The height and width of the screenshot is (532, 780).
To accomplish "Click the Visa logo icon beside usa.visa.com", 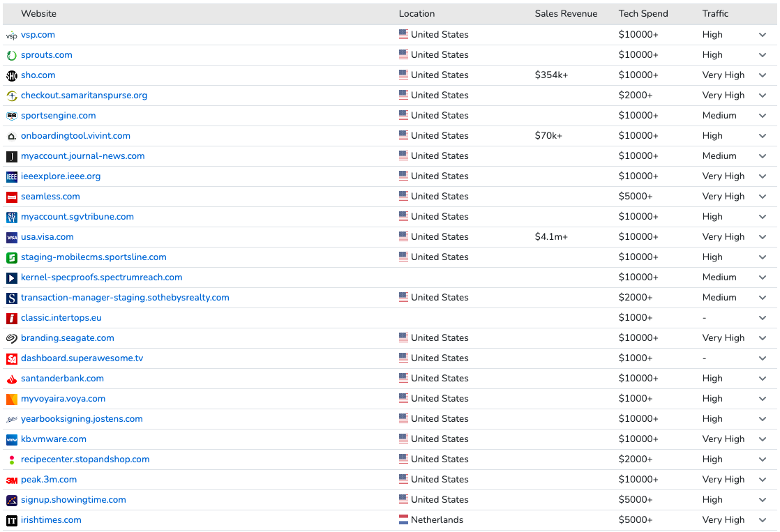I will [12, 237].
